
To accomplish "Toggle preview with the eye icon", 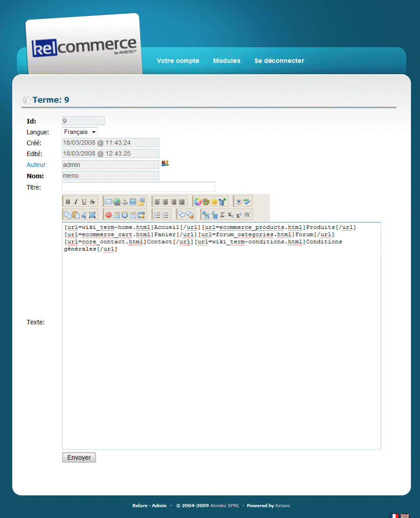I will (238, 202).
